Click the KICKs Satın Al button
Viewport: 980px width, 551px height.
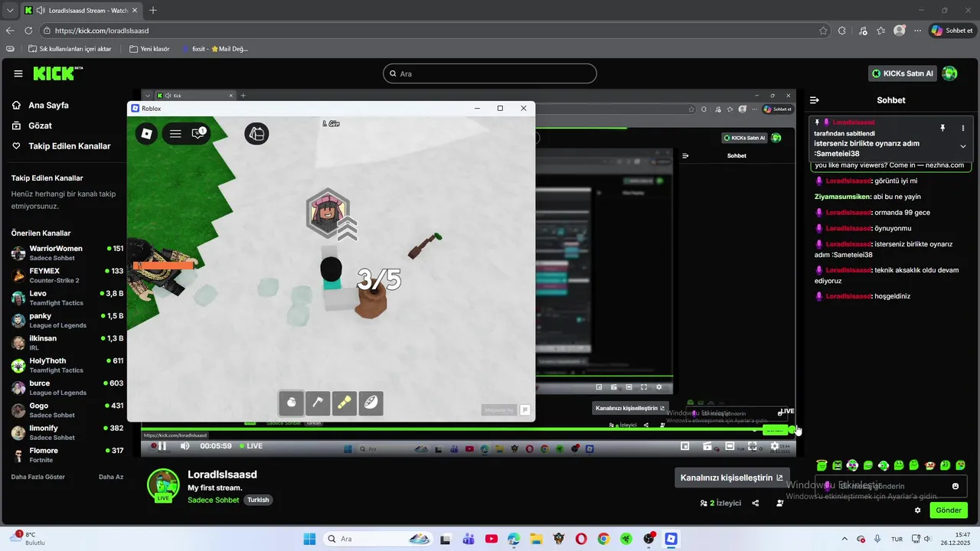(x=903, y=73)
